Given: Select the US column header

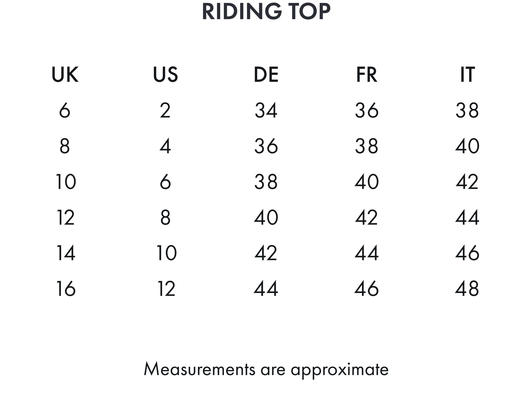Looking at the screenshot, I should (x=165, y=74).
